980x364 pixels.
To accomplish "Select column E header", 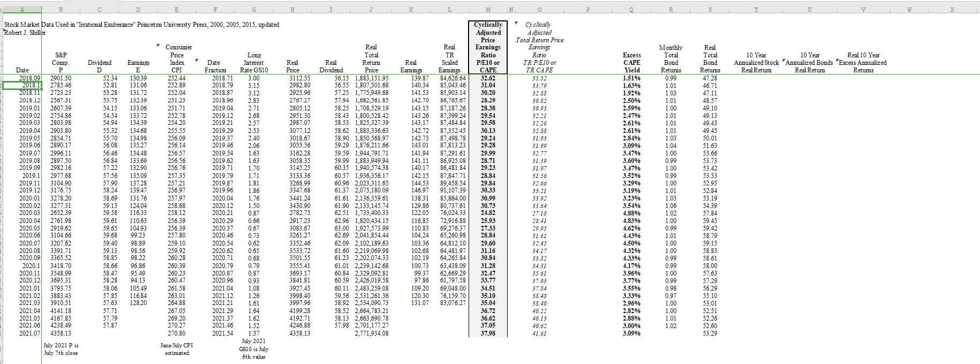I will point(177,9).
